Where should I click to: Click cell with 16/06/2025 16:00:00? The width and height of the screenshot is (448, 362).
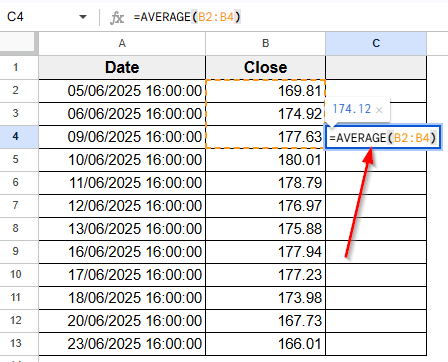122,252
